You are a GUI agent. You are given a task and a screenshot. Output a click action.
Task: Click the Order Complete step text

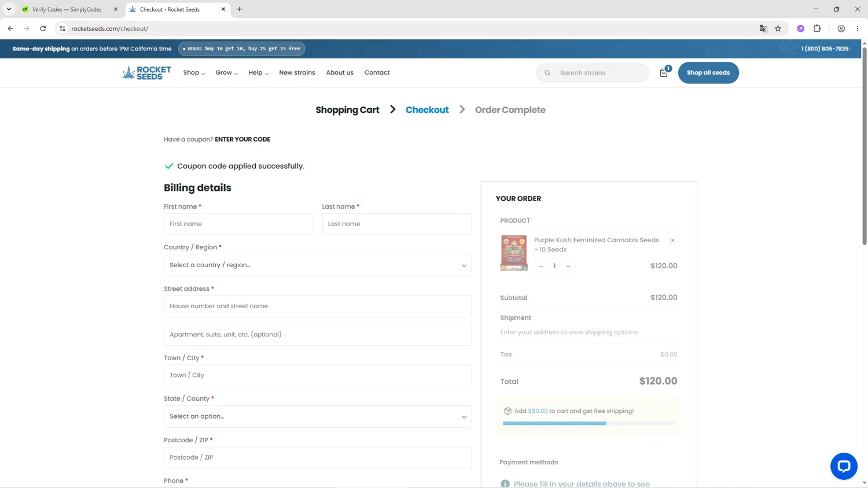[510, 110]
